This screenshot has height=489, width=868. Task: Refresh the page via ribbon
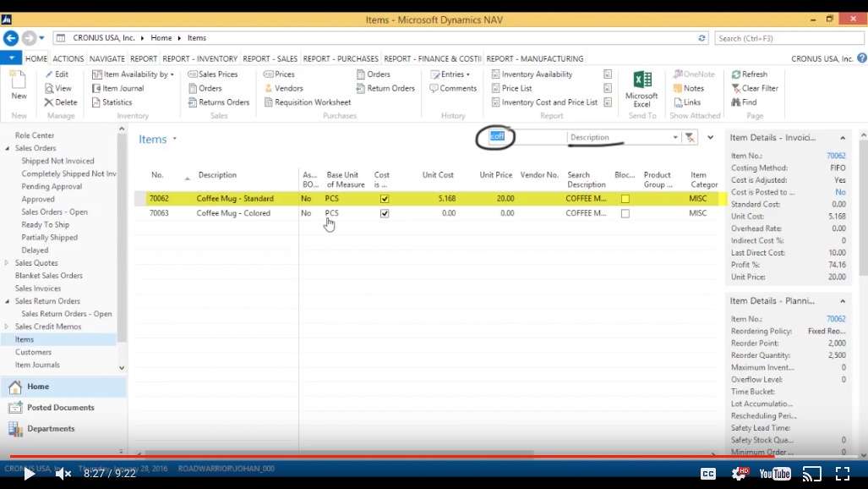click(750, 74)
